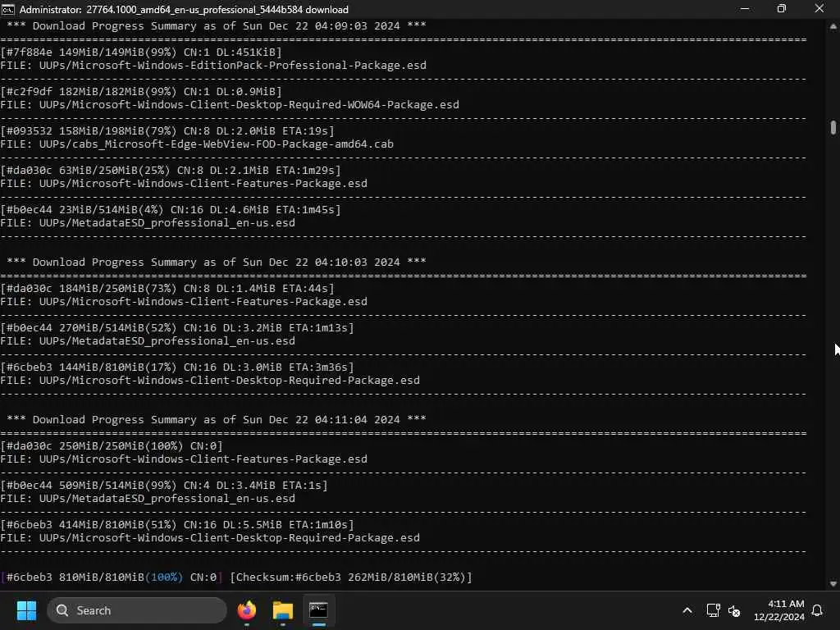840x630 pixels.
Task: Click the scrollbar down arrow
Action: [x=833, y=583]
